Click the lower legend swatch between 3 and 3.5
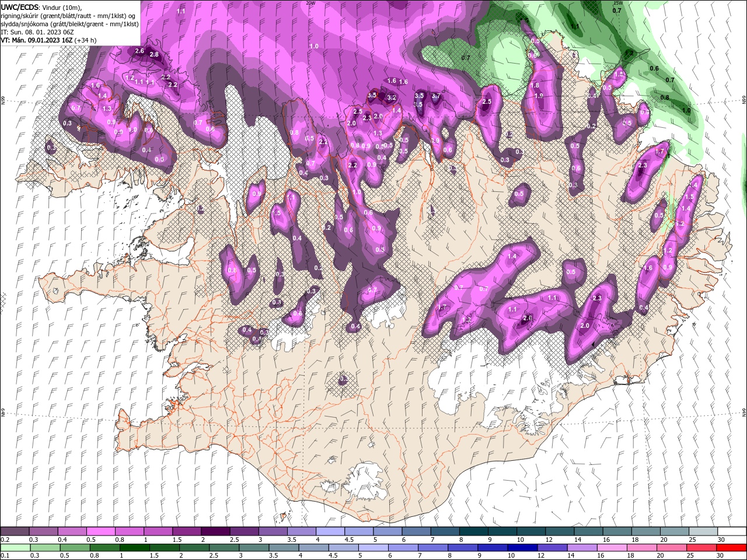 [x=253, y=548]
